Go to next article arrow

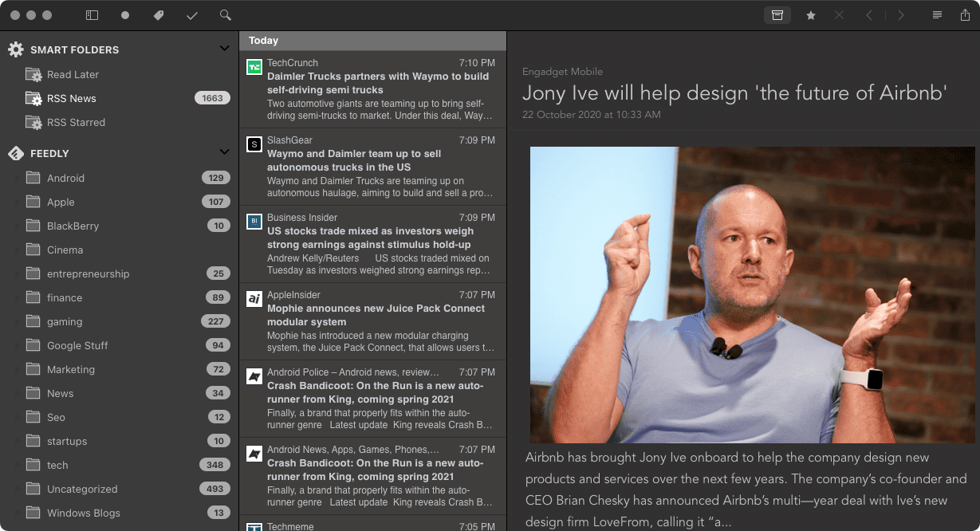click(x=901, y=15)
